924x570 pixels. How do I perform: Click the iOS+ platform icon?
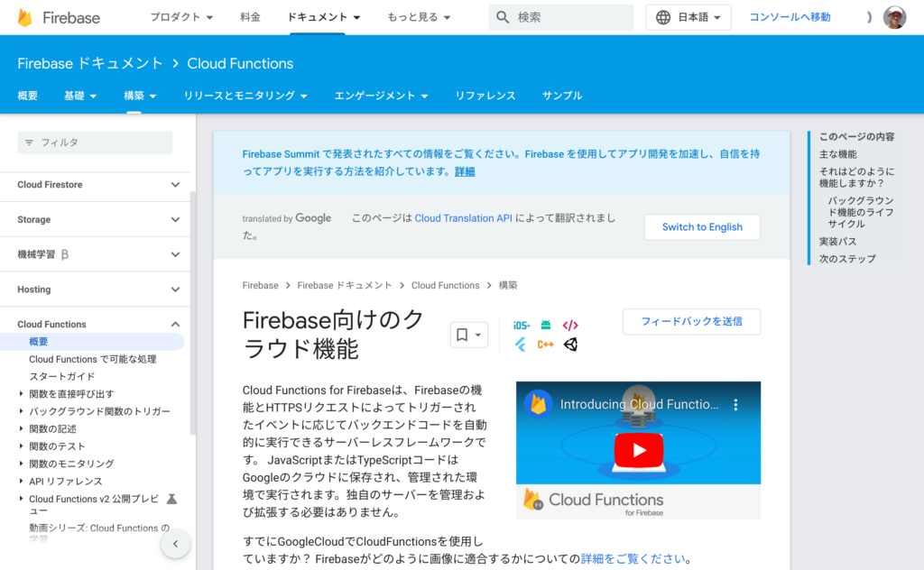522,326
